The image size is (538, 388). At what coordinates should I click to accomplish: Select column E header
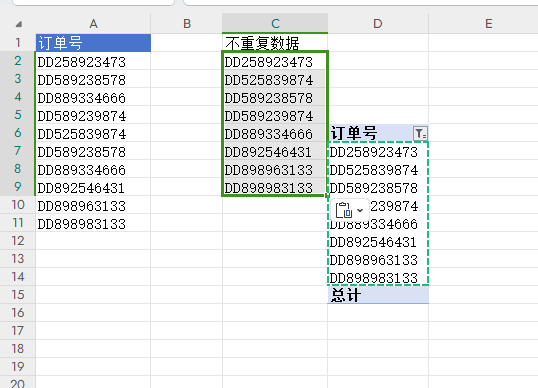click(488, 23)
